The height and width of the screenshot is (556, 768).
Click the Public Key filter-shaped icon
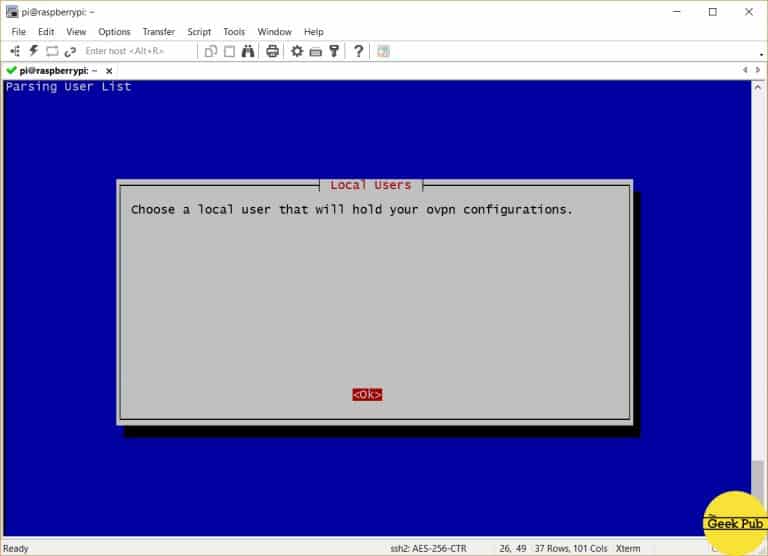click(334, 51)
